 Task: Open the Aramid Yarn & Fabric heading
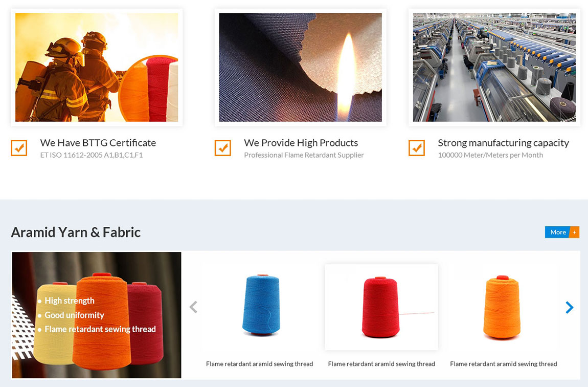tap(76, 232)
